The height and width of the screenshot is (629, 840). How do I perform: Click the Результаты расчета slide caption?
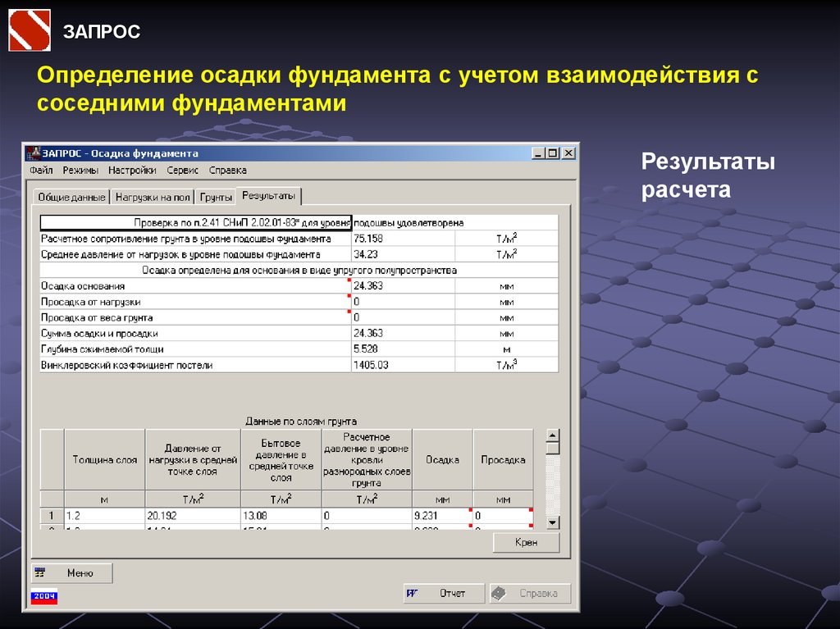(x=708, y=175)
